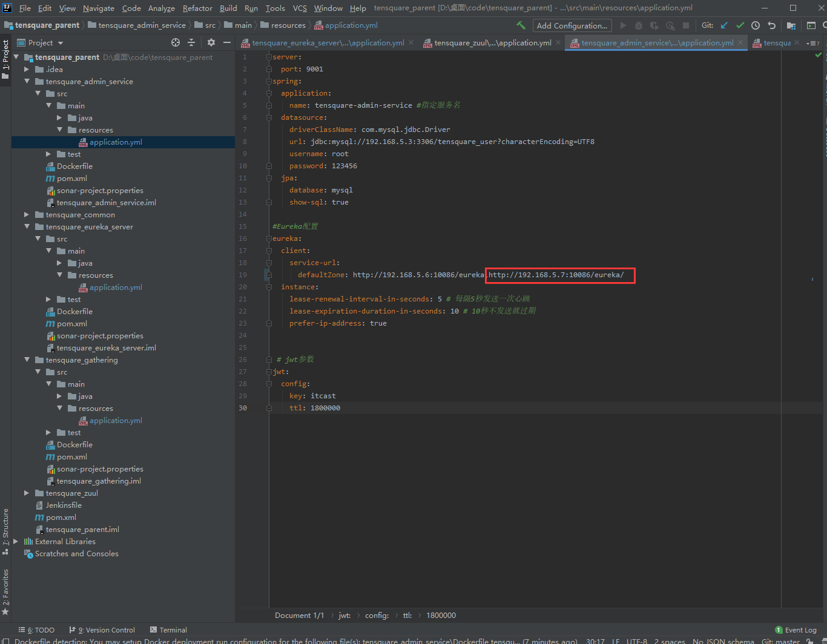Screen dimensions: 827x644
Task: Open the hidden tabs list dropdown
Action: coord(812,43)
